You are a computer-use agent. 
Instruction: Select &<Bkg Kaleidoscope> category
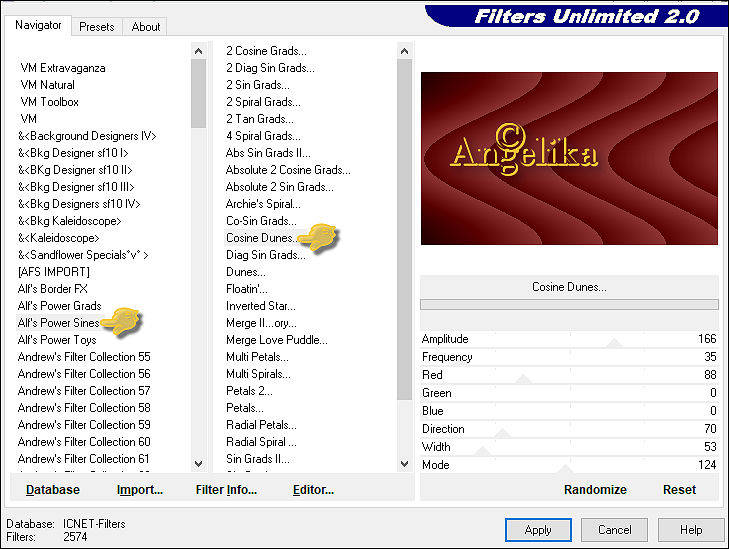(69, 221)
